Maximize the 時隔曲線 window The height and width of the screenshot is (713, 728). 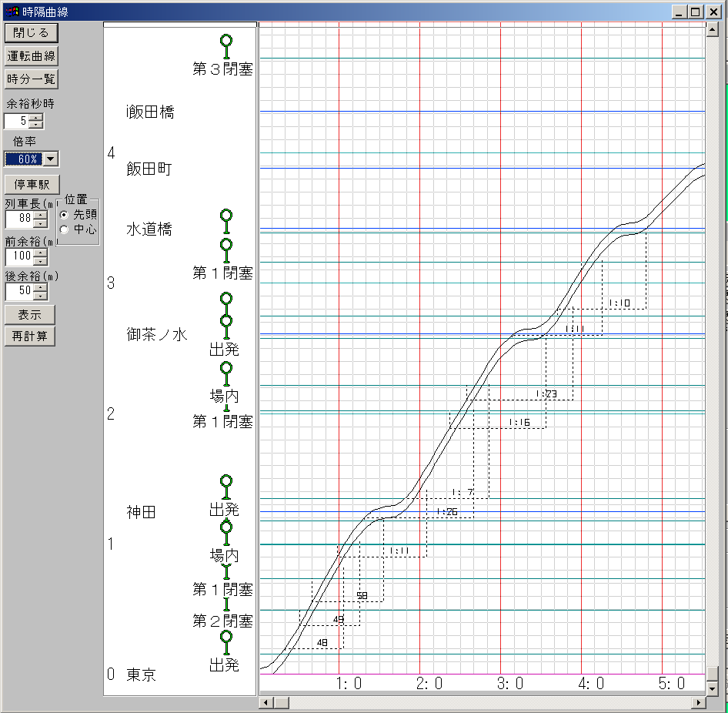(696, 12)
